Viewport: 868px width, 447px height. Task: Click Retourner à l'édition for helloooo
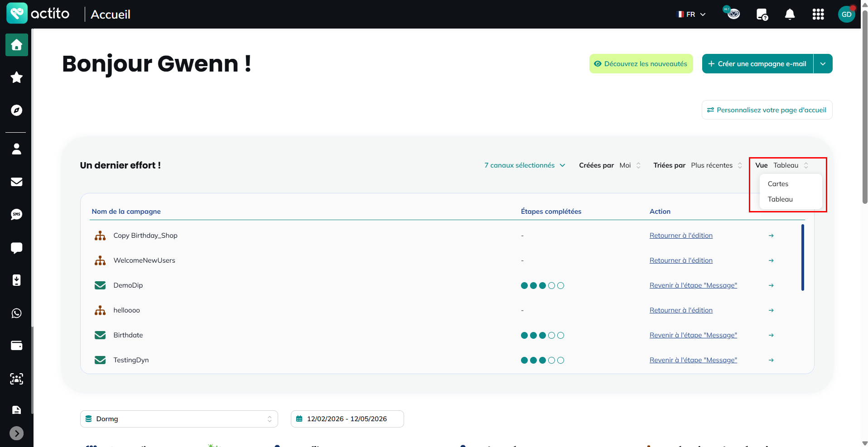[681, 310]
